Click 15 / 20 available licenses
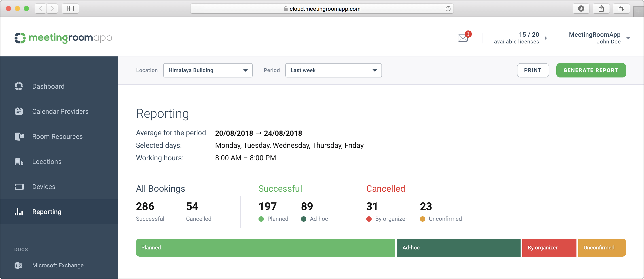The height and width of the screenshot is (279, 644). tap(517, 38)
